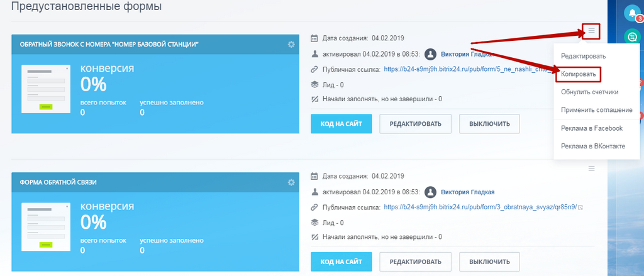644x276 pixels.
Task: Click 'успешно заполнено' in the second card
Action: point(171,240)
